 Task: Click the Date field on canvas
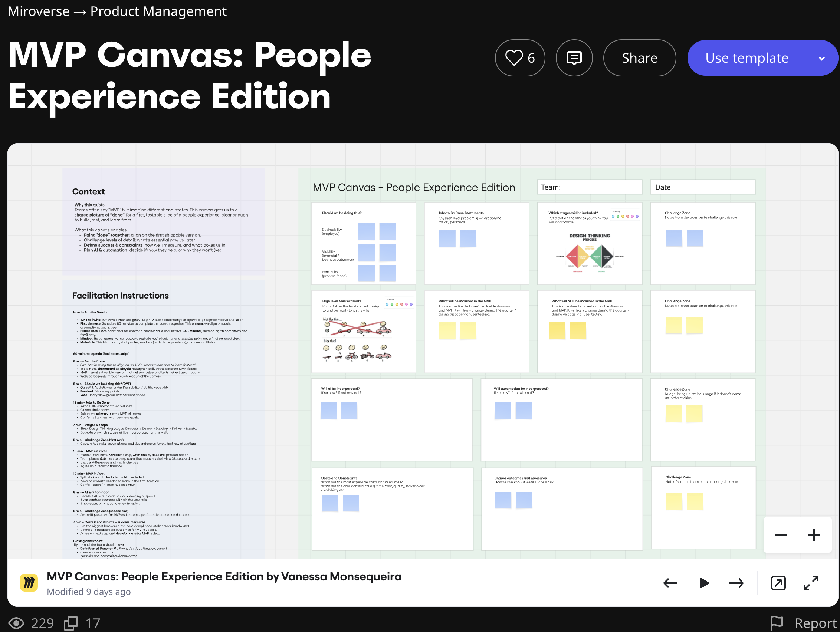coord(702,187)
